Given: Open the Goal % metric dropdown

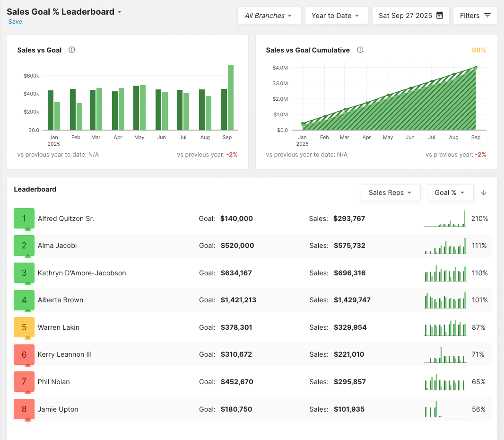Looking at the screenshot, I should tap(450, 193).
